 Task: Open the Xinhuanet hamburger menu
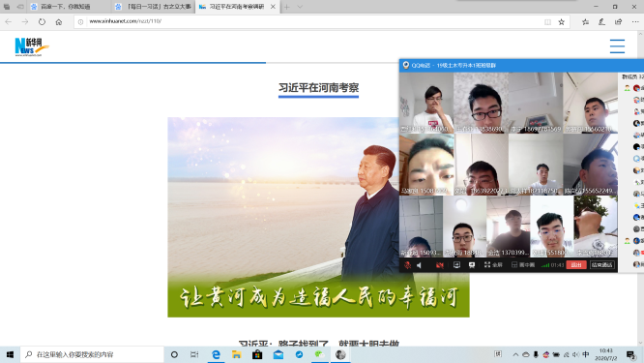617,46
